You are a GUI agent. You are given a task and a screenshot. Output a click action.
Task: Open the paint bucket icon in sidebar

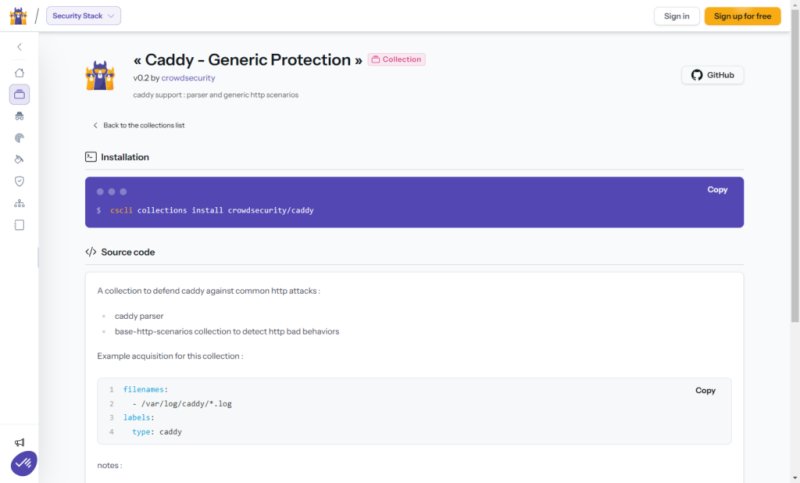(x=19, y=160)
